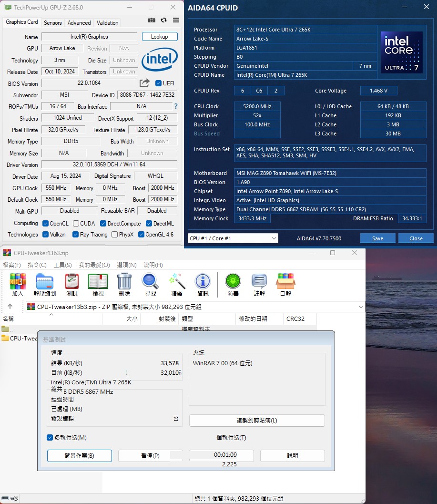Click the GPU-Z screenshot camera icon
Viewport: 437px width, 504px height.
pyautogui.click(x=152, y=20)
